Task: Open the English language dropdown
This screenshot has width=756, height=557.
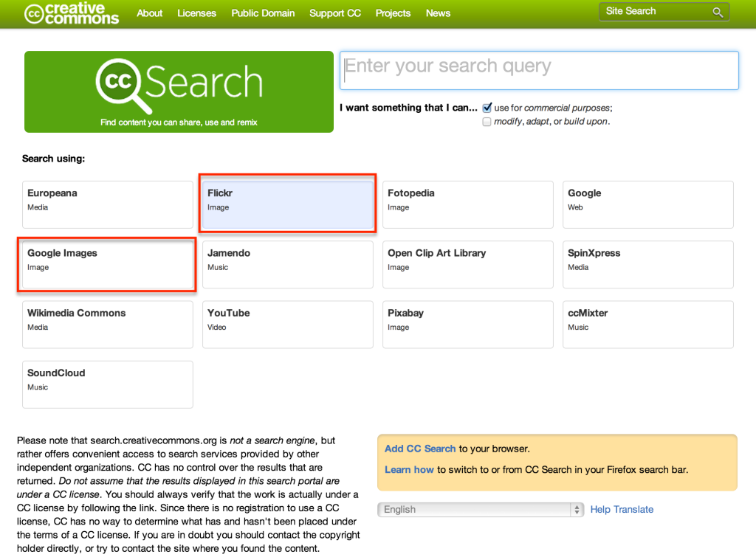Action: point(481,509)
